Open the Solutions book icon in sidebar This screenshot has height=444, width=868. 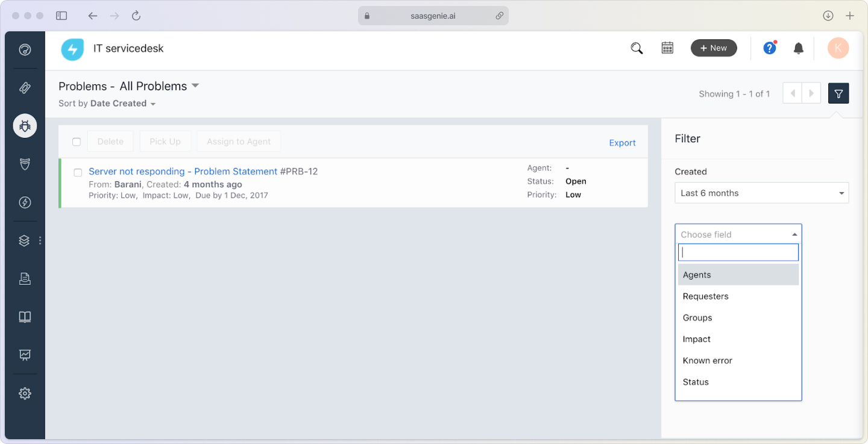(x=25, y=317)
